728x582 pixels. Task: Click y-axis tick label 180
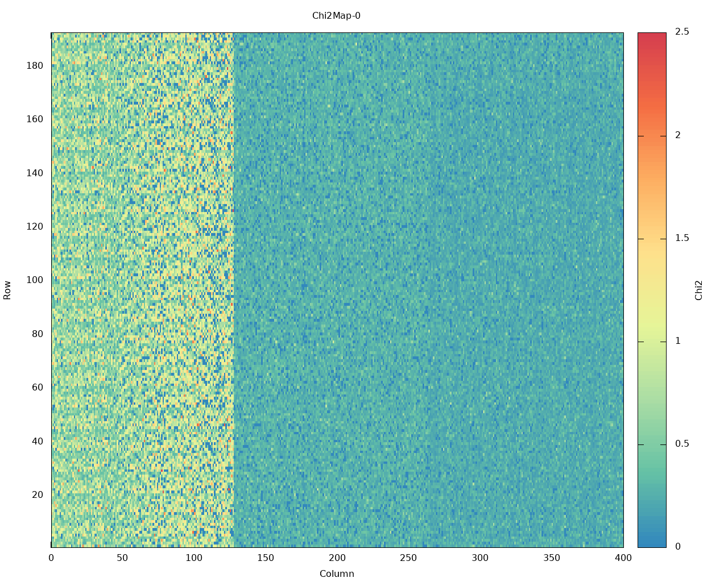[35, 66]
